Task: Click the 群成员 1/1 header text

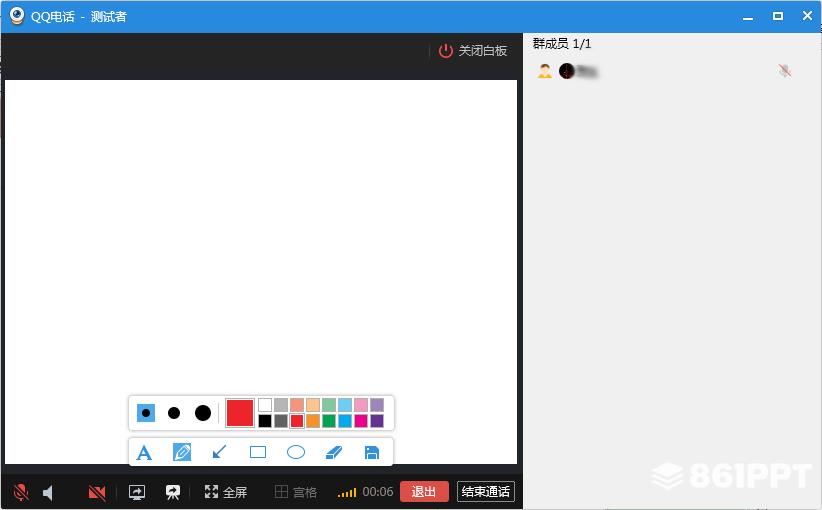Action: point(562,44)
